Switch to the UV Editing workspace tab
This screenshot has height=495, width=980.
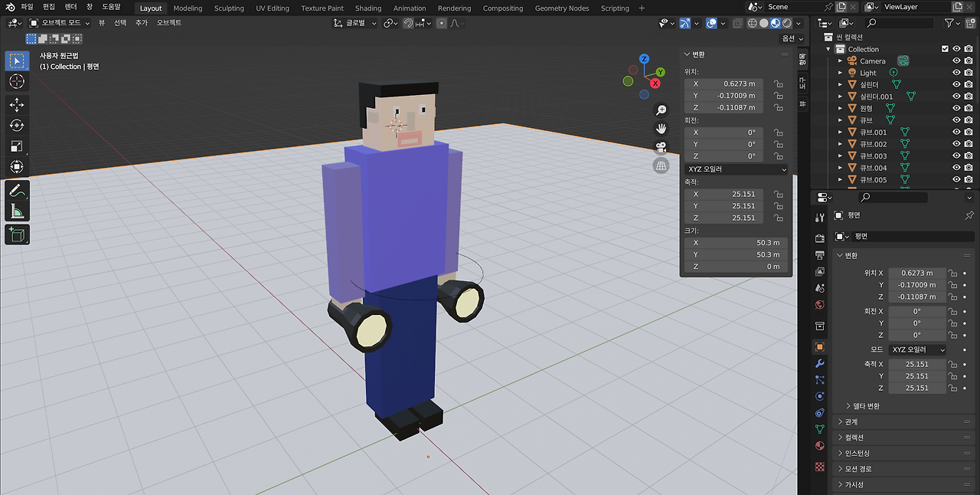pos(273,8)
